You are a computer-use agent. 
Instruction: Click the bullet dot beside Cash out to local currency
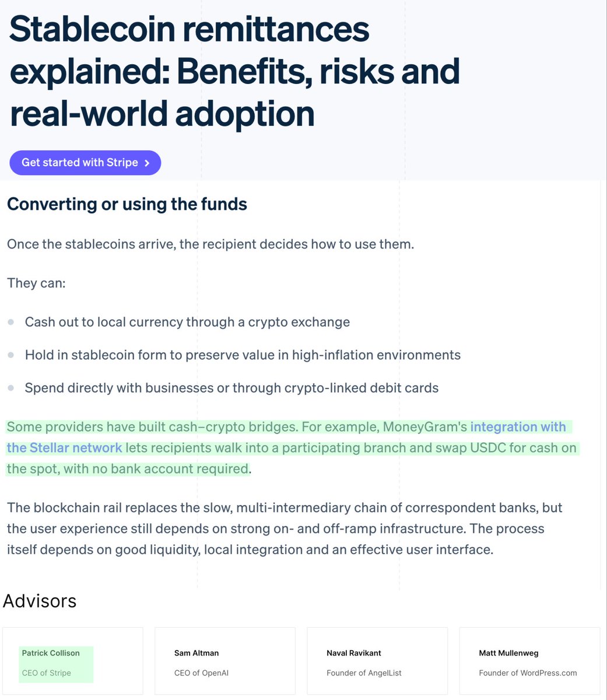10,322
